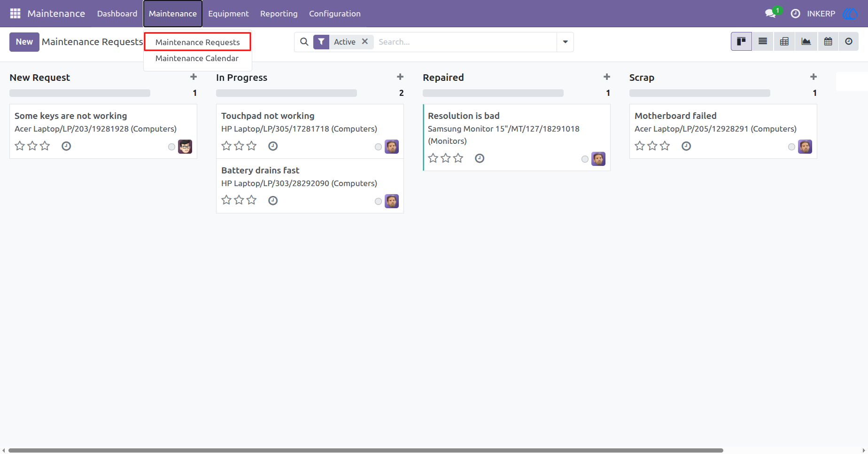Toggle kanban state on Resolution is bad
The height and width of the screenshot is (454, 868).
(585, 159)
